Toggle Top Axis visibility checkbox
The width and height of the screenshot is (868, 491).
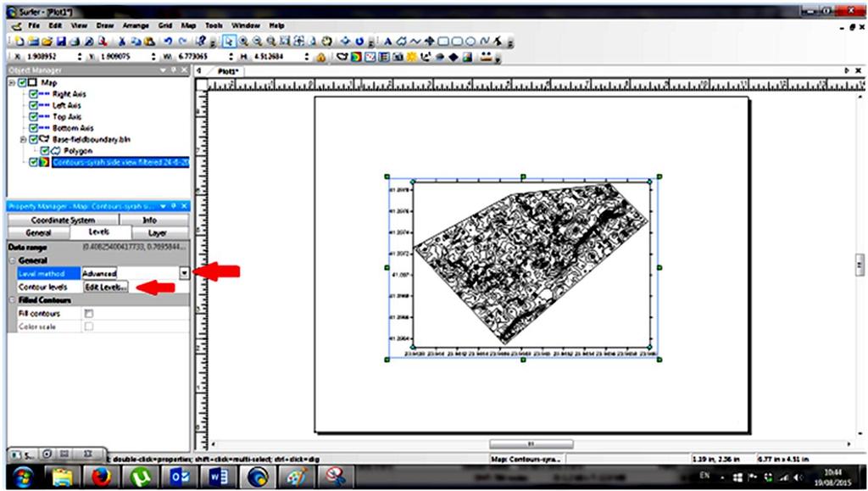(34, 117)
